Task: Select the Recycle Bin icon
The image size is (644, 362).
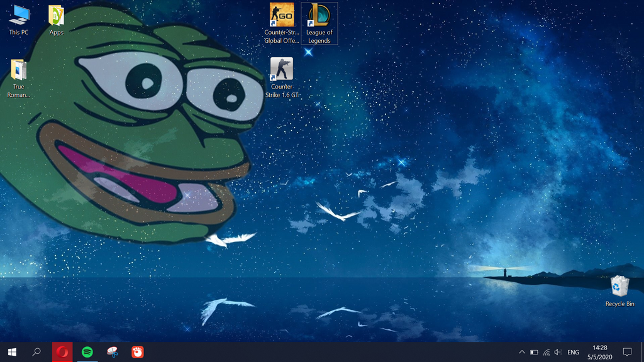Action: (x=619, y=291)
